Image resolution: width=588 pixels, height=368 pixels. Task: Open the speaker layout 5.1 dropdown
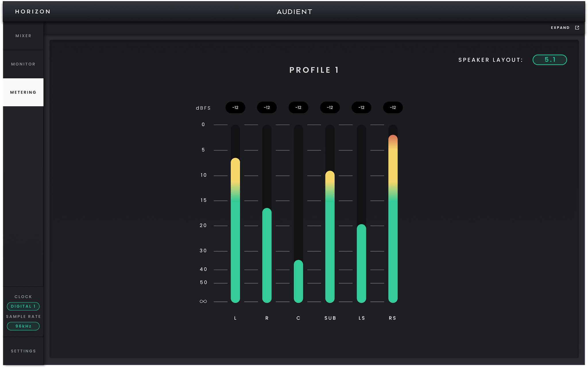click(550, 60)
